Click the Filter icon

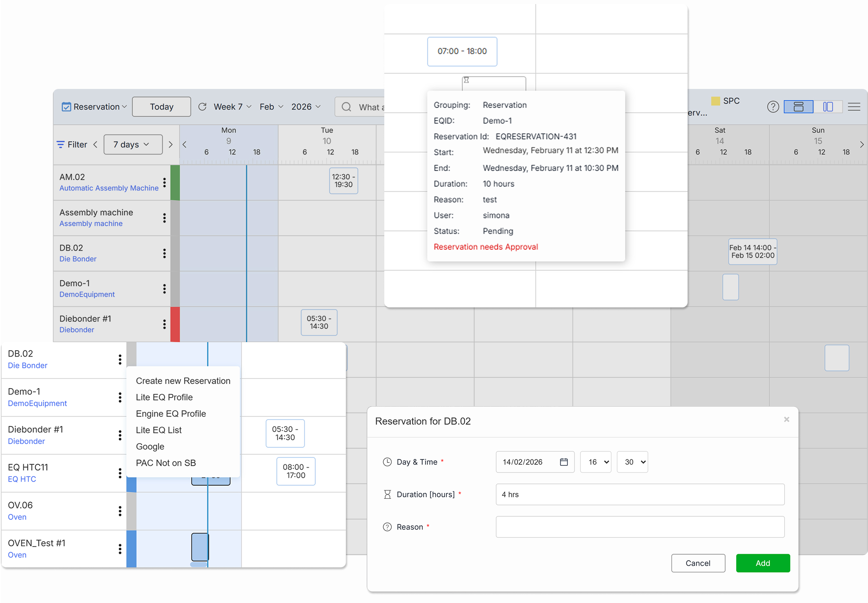pyautogui.click(x=61, y=144)
